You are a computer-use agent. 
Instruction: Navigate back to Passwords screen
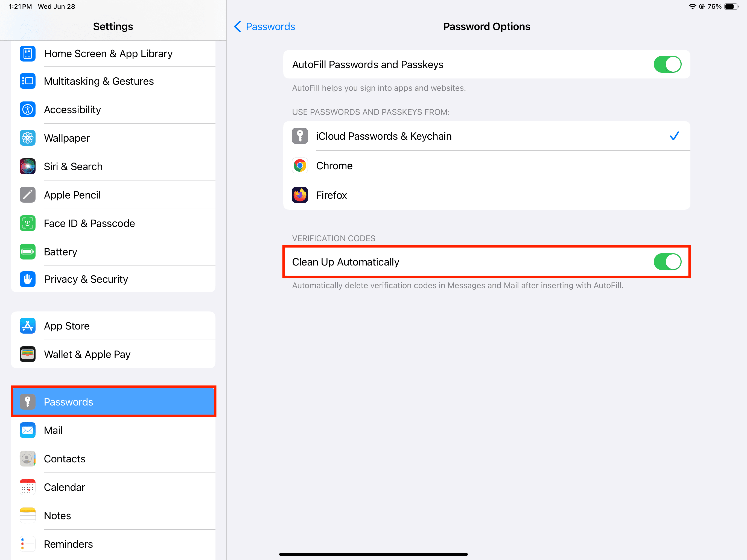[264, 26]
